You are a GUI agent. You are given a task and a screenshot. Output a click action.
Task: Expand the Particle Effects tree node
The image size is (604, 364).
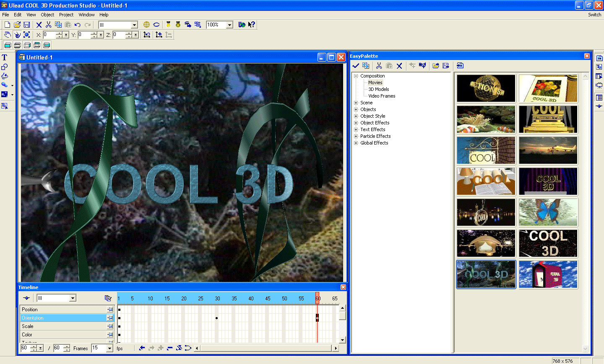tap(356, 136)
